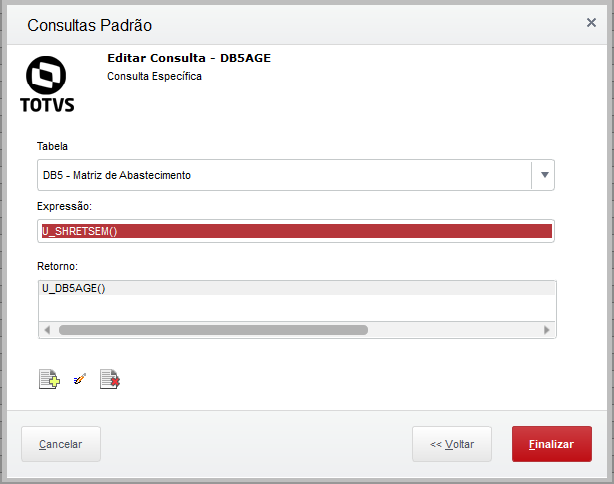Go back with the << Voltar button

(452, 444)
